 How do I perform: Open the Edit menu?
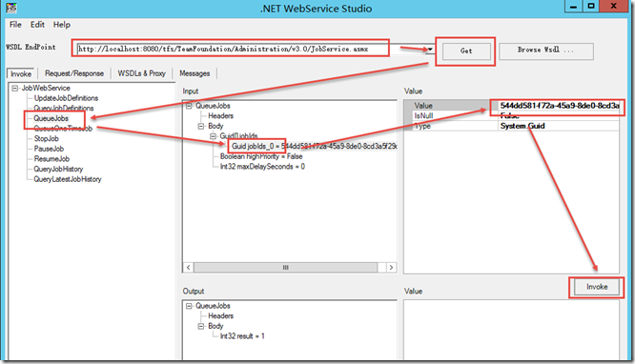37,25
